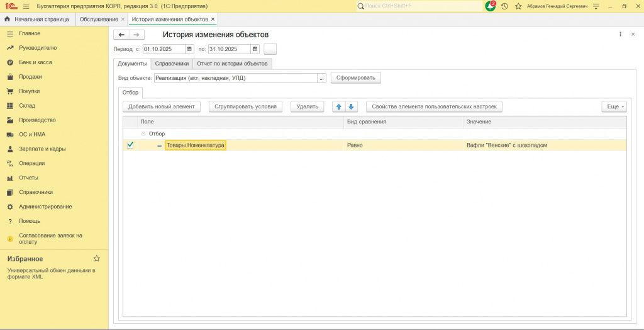Image resolution: width=644 pixels, height=330 pixels.
Task: Click the 1C logo icon
Action: [x=11, y=6]
